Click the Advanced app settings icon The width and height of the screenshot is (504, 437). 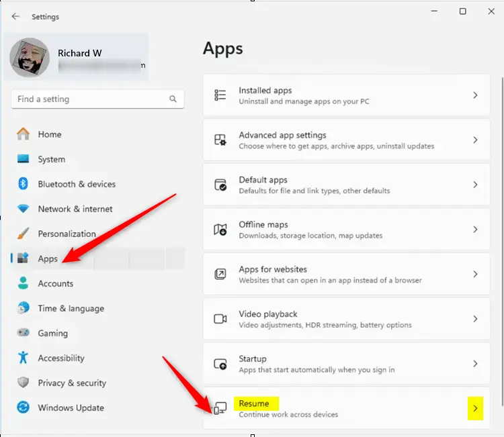[x=220, y=140]
